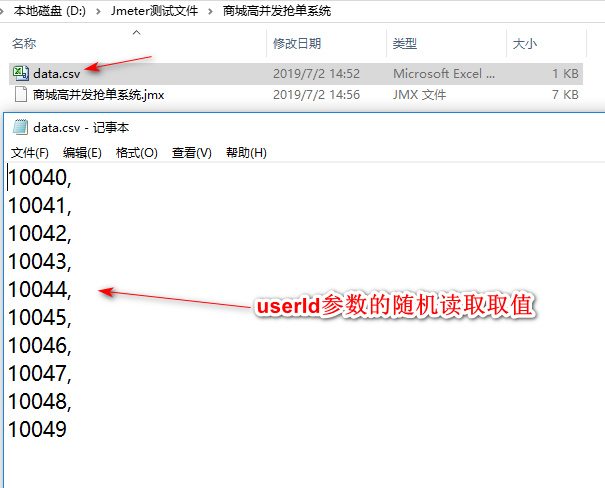
Task: Click 商城高并发抢单系统 breadcrumb segment
Action: (x=277, y=11)
